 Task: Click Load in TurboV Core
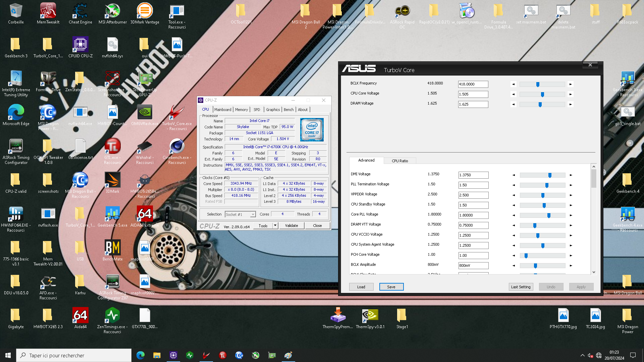click(361, 287)
